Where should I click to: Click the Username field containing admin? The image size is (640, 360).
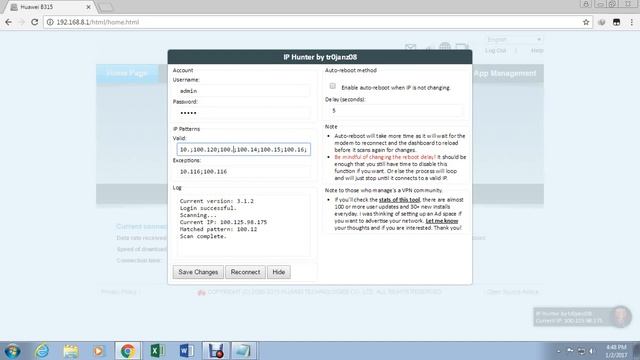(244, 91)
